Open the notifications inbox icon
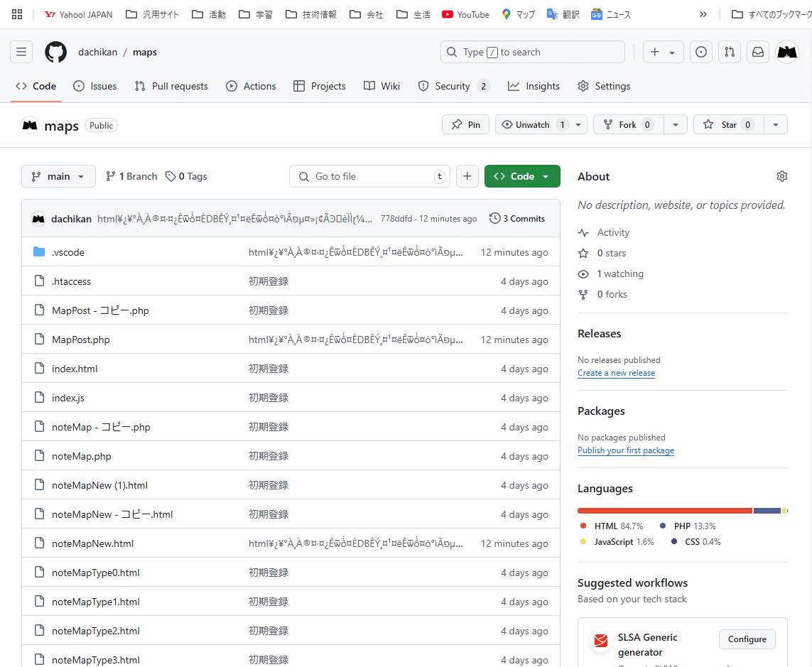Screen dimensions: 812x667 tap(757, 51)
